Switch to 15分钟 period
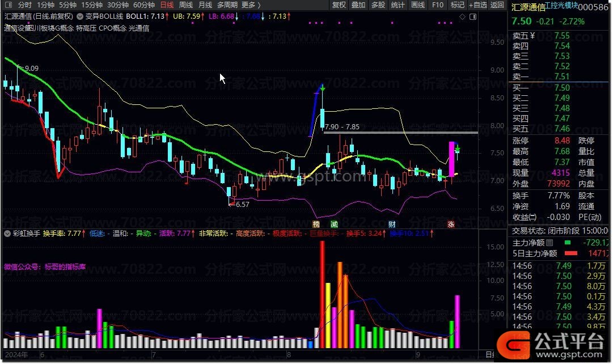613x364 pixels. tap(92, 5)
